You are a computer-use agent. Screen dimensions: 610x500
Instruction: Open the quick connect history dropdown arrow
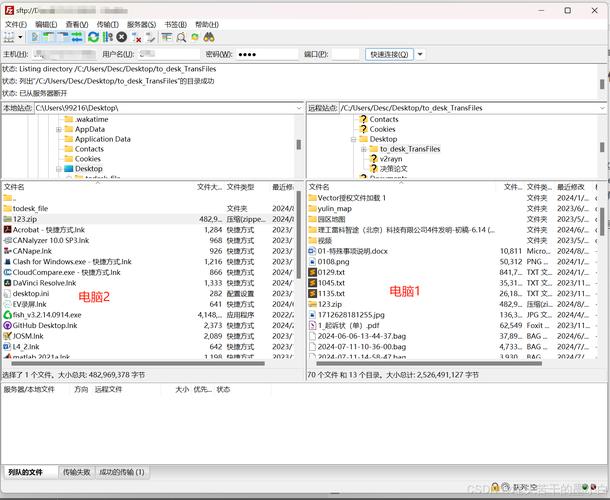[x=421, y=54]
